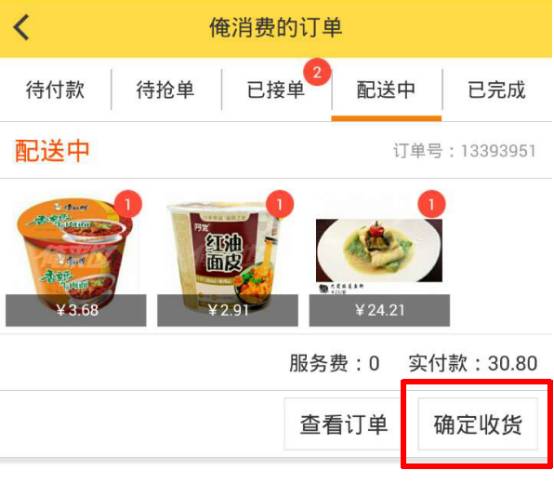Click the 查看订单 button

tap(343, 424)
